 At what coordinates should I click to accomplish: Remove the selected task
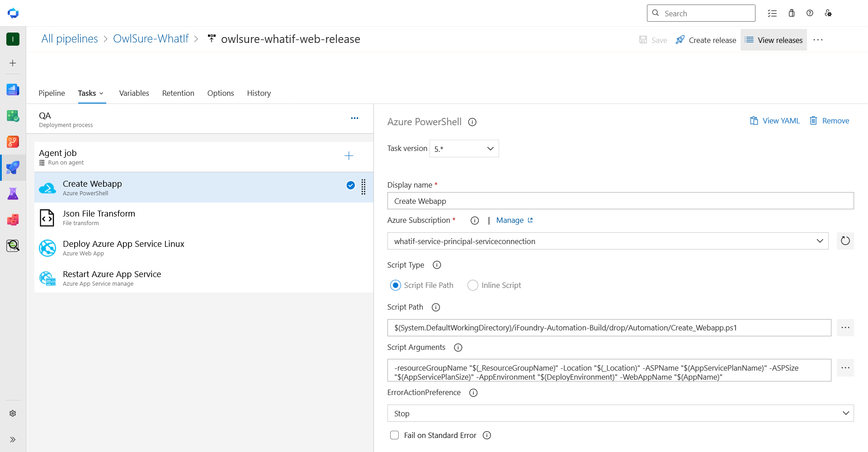pos(829,121)
